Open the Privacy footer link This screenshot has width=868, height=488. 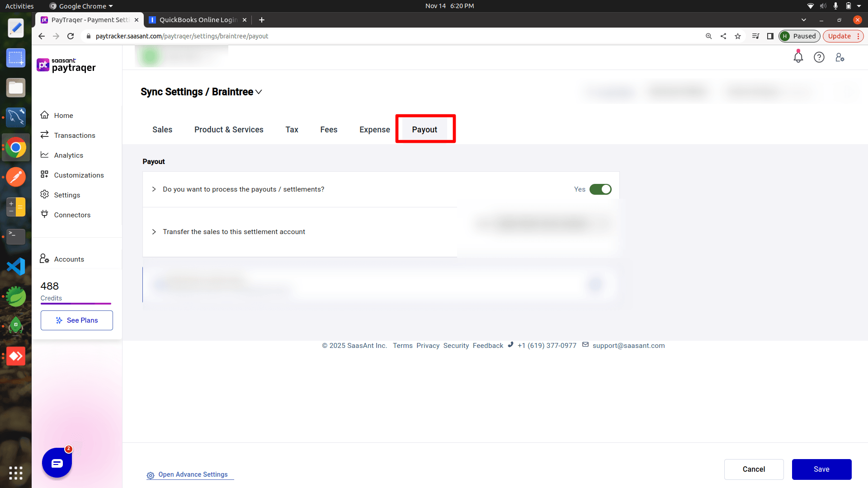click(428, 345)
